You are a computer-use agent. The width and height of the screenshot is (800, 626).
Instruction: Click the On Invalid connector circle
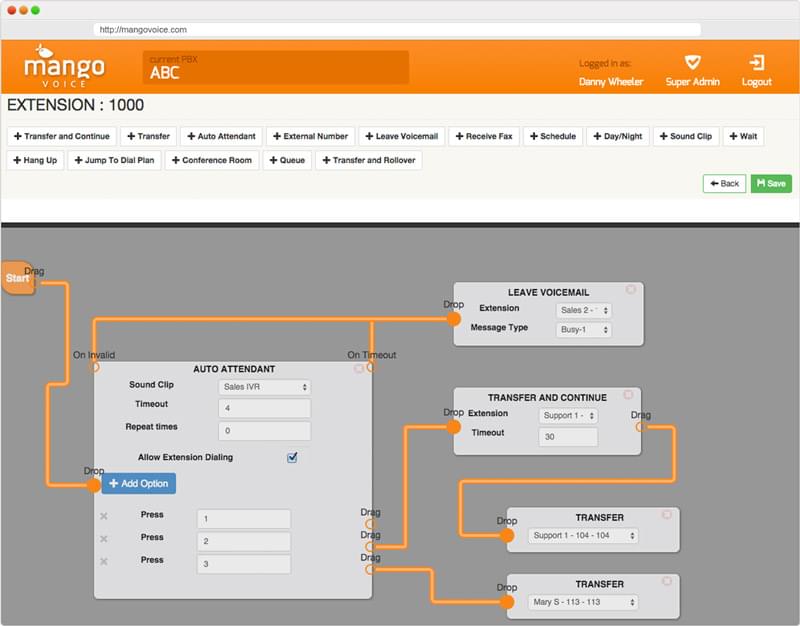coord(94,367)
